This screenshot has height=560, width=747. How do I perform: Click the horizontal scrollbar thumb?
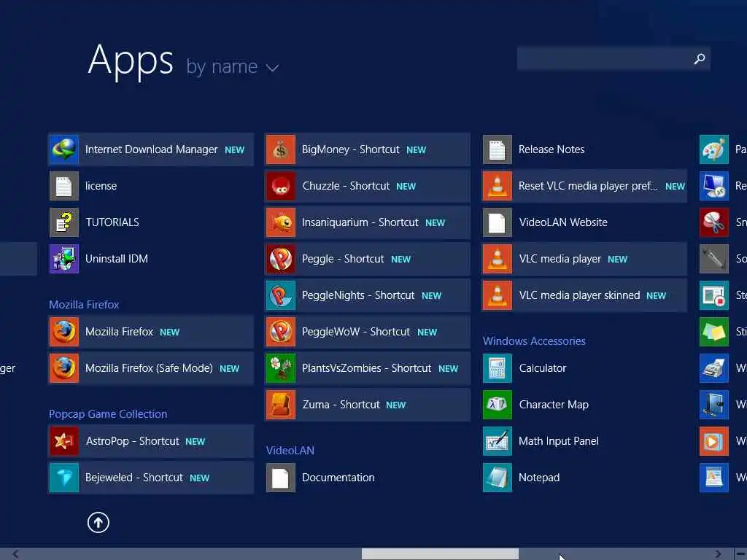(x=440, y=554)
